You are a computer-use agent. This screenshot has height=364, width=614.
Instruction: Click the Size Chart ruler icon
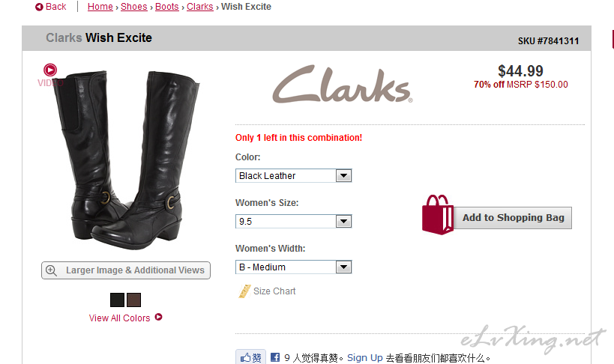(244, 291)
